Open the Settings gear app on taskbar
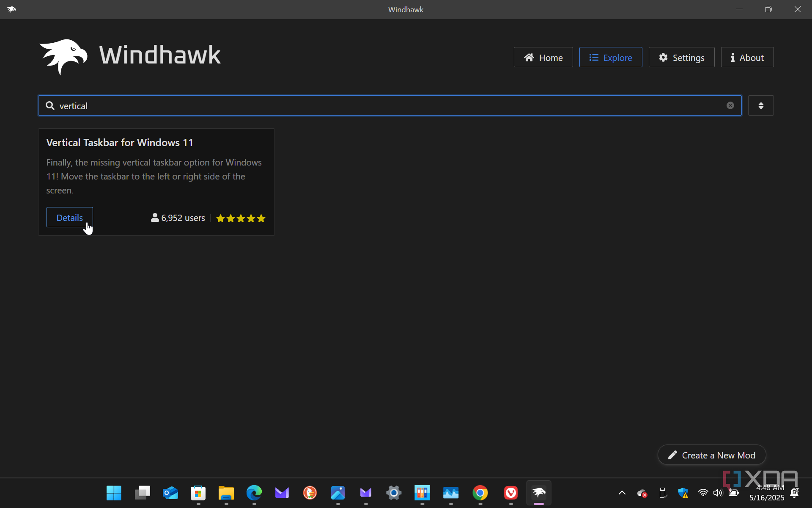 coord(394,493)
